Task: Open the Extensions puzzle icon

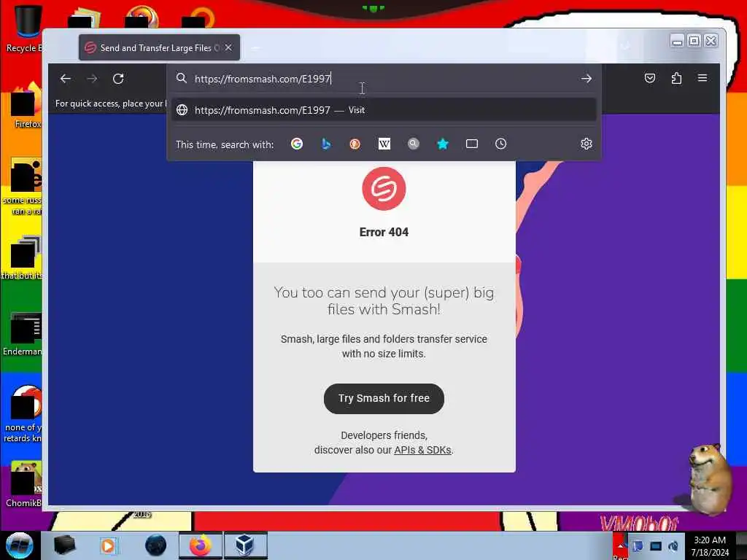Action: (676, 78)
